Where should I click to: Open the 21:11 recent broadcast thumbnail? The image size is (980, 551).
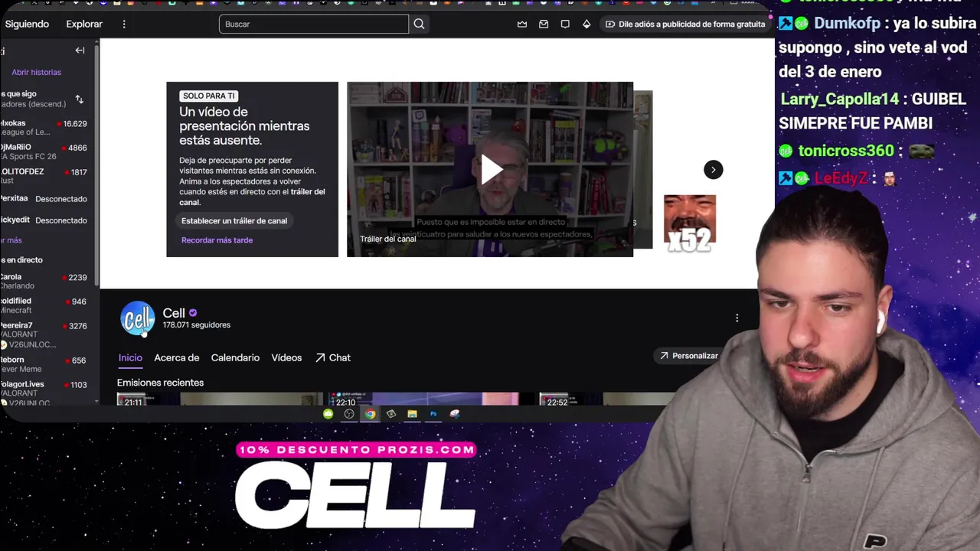point(220,399)
